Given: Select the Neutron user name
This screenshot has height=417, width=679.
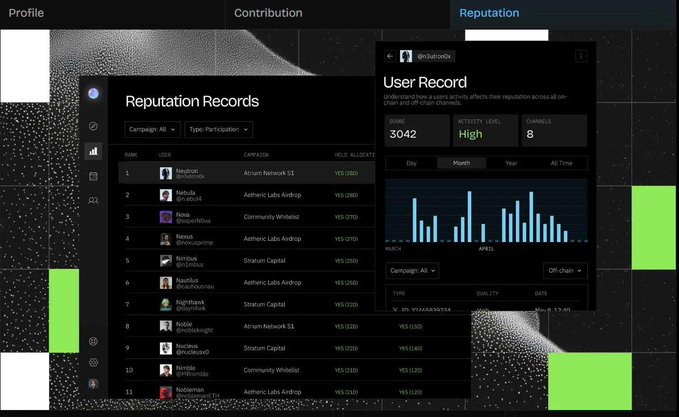Looking at the screenshot, I should pos(187,171).
